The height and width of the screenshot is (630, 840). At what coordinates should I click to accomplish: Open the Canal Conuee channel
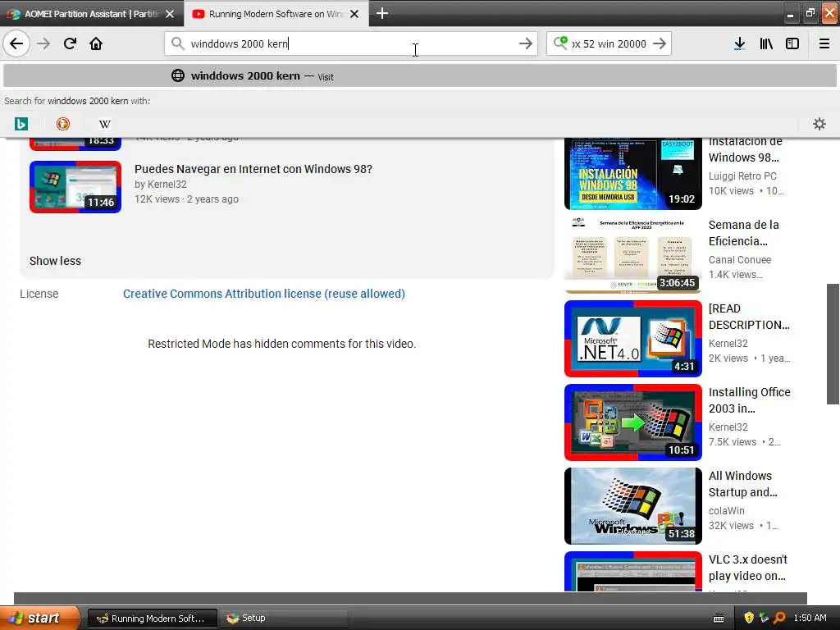pyautogui.click(x=740, y=259)
